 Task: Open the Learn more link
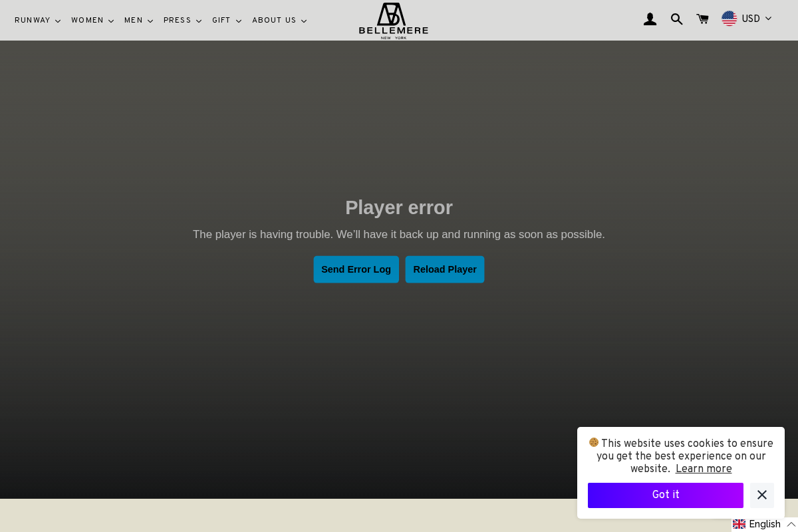[704, 469]
